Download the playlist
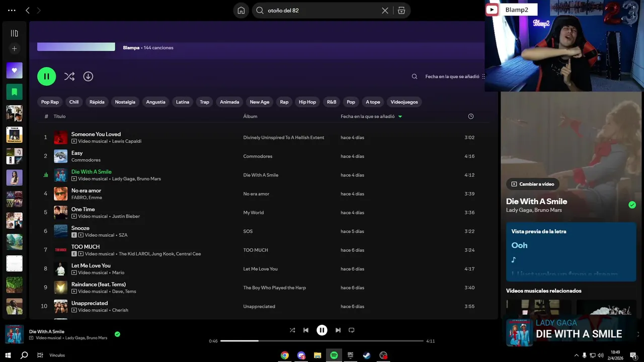 88,76
